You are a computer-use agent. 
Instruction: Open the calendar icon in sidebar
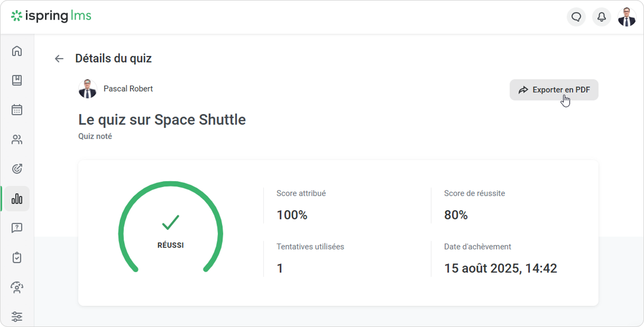[17, 110]
